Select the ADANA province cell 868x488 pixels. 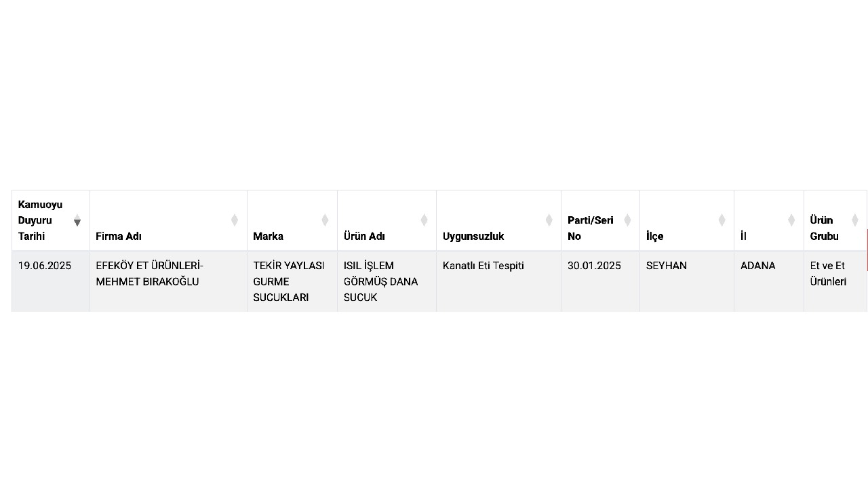(x=769, y=281)
